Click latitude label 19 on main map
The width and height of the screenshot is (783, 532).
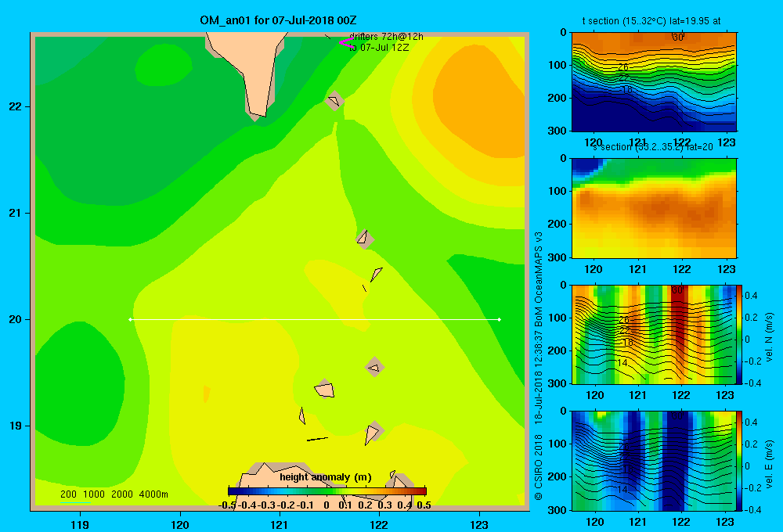tap(15, 426)
